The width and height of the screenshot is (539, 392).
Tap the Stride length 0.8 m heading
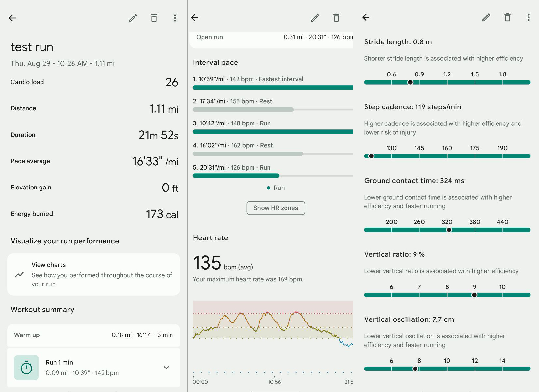coord(398,42)
